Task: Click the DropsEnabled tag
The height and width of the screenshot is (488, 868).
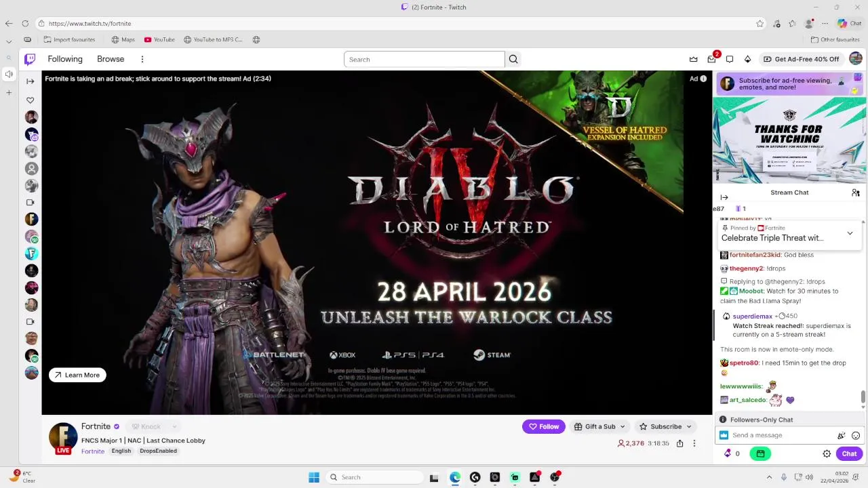Action: 158,451
